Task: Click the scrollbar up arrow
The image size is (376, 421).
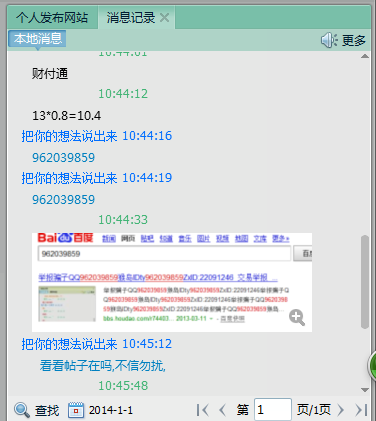Action: pyautogui.click(x=365, y=56)
